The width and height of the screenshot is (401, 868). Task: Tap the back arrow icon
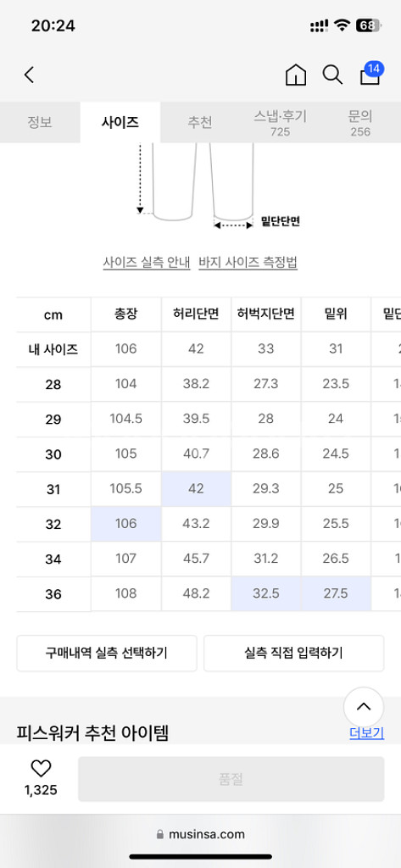pos(30,75)
